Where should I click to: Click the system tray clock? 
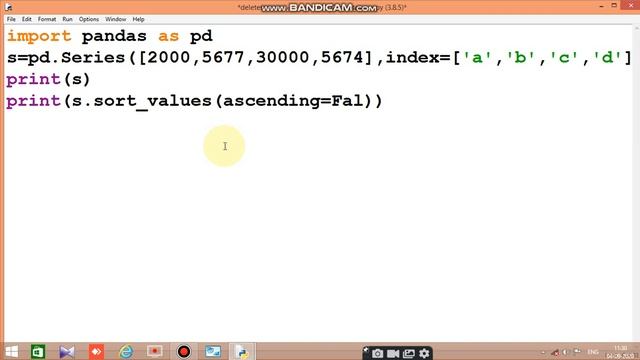point(620,352)
